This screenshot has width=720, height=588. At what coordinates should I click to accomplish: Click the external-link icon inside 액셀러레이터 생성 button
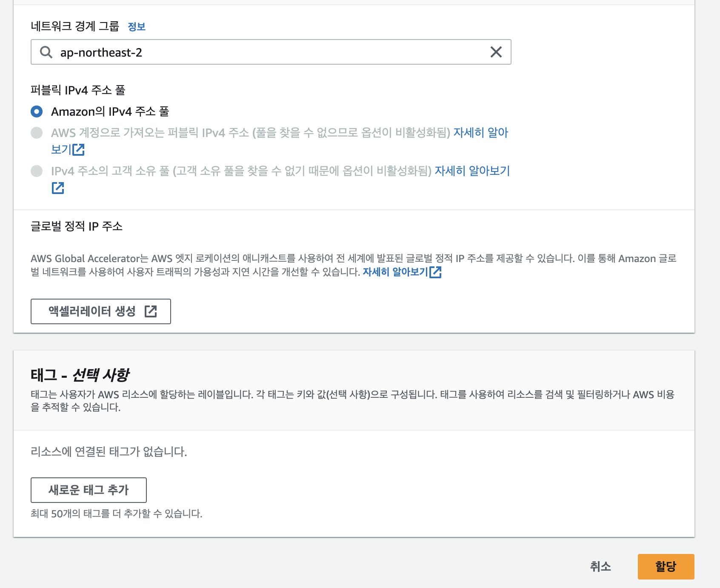click(151, 311)
